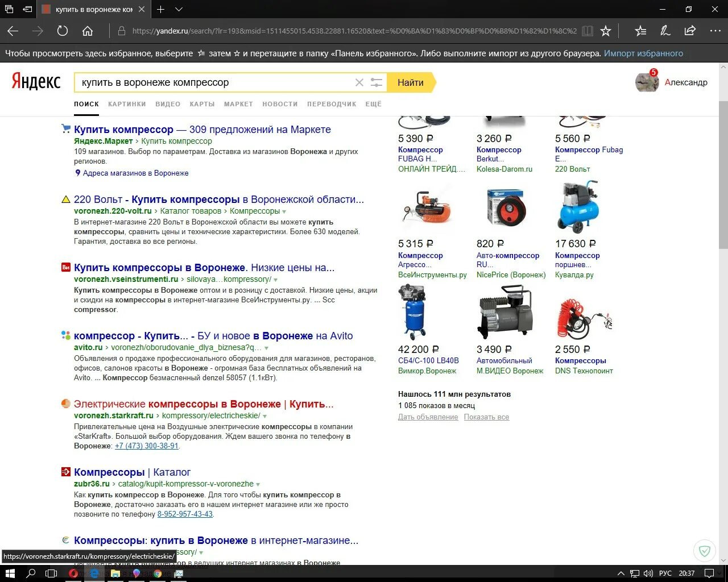Open the 220 Вольт search result title

(x=219, y=199)
